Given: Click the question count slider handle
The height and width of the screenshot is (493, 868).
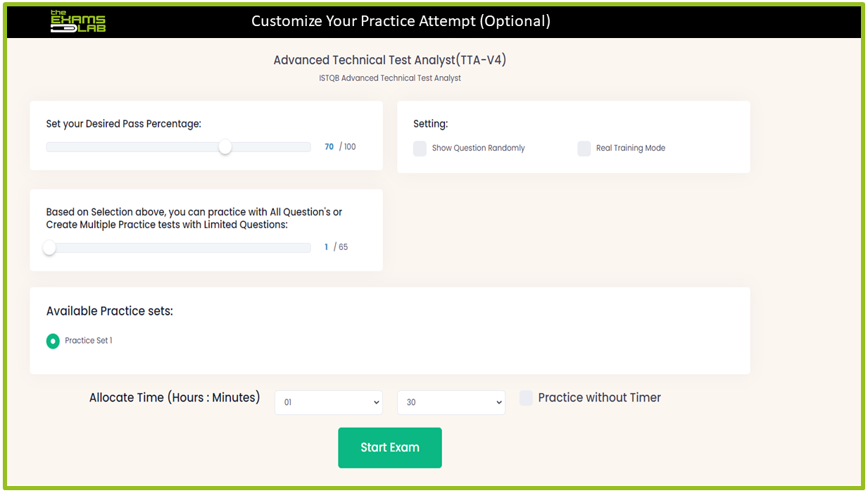Looking at the screenshot, I should (x=49, y=247).
